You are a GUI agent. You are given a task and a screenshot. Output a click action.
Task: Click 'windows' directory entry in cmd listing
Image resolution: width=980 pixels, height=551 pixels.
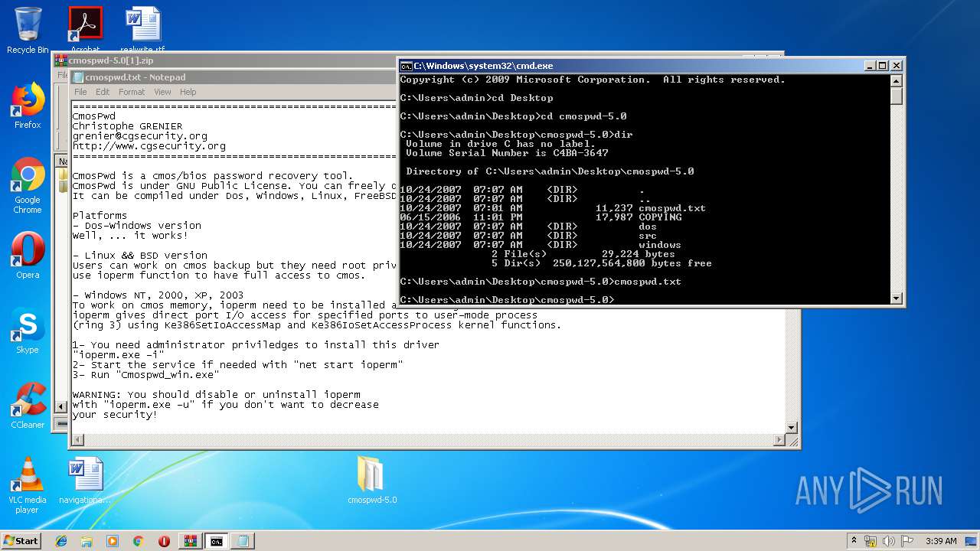click(660, 245)
